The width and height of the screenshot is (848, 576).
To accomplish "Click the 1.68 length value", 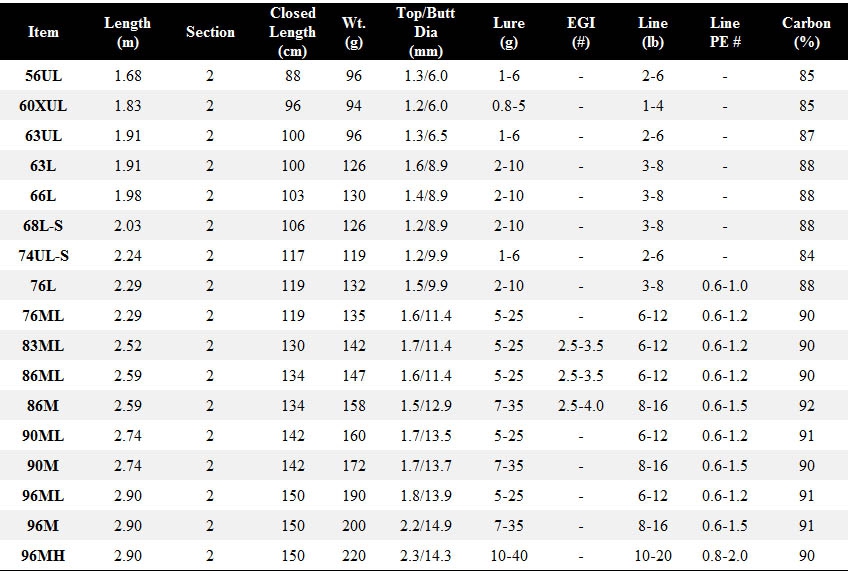I will tap(128, 76).
